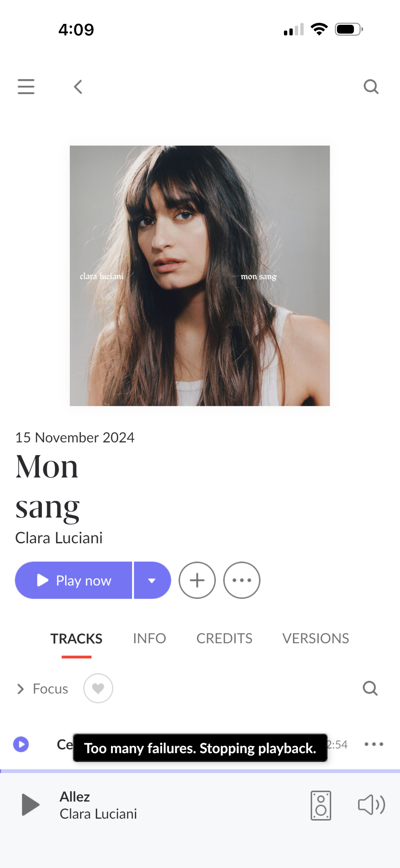The width and height of the screenshot is (400, 868).
Task: Open the hamburger navigation menu
Action: pyautogui.click(x=26, y=87)
